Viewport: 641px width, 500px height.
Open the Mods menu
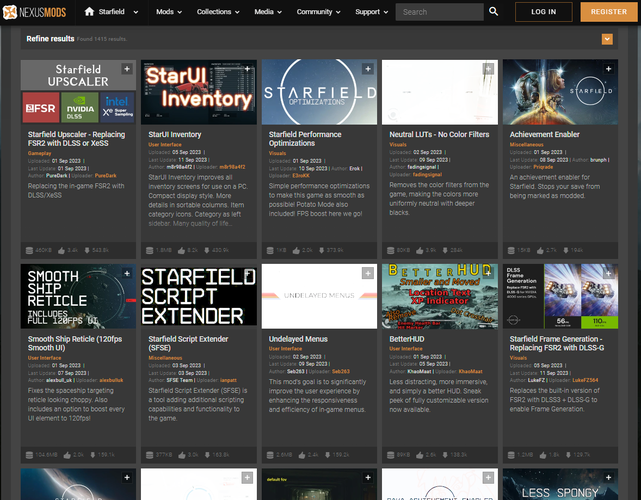pos(169,12)
